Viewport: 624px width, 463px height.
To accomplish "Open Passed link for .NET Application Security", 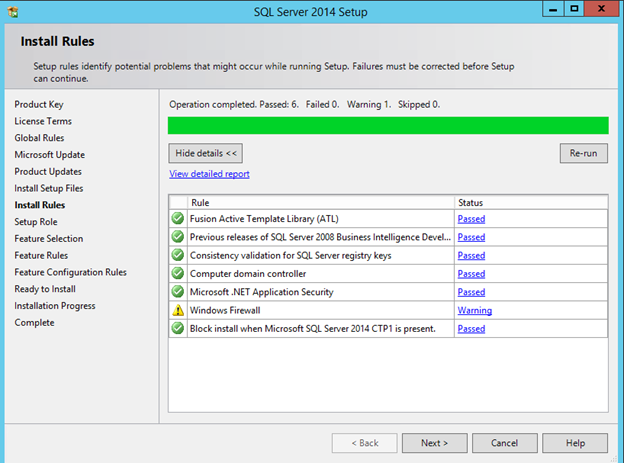I will pos(471,292).
